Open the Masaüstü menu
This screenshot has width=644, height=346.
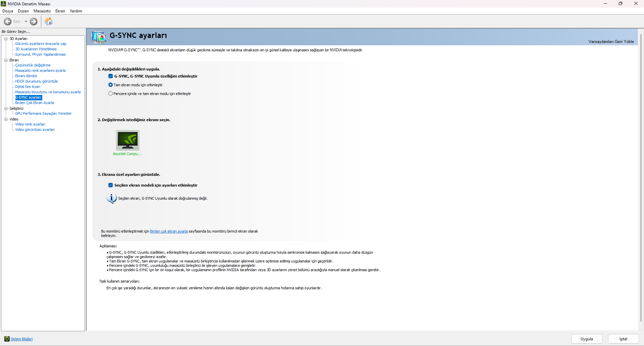click(42, 11)
